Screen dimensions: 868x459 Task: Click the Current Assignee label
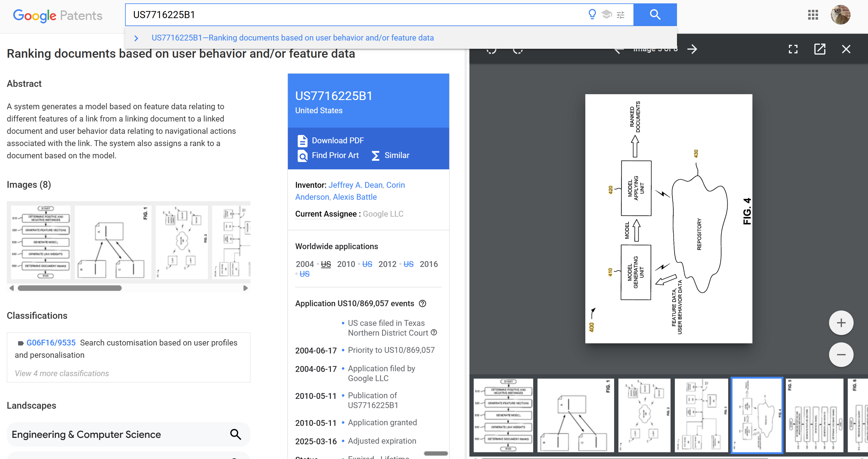pyautogui.click(x=326, y=214)
